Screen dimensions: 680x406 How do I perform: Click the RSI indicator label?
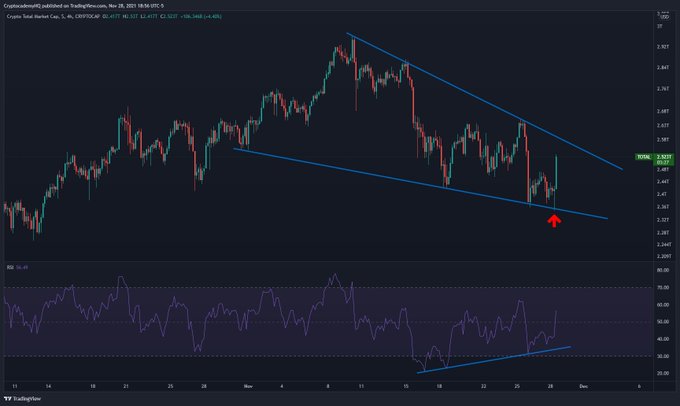[8, 267]
